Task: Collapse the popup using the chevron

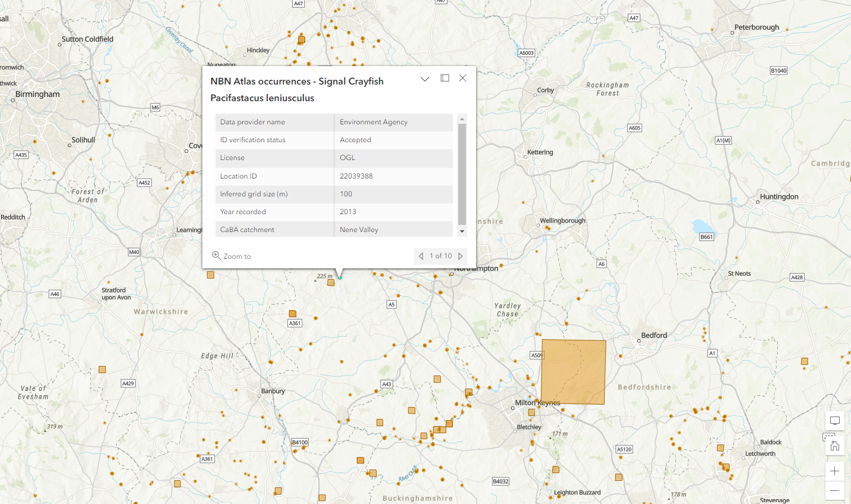Action: 424,79
